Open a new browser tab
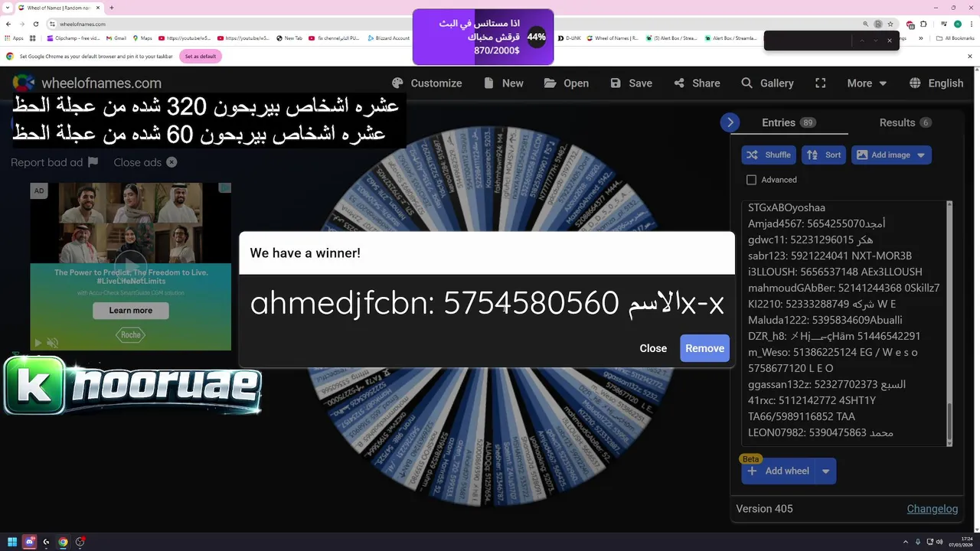Image resolution: width=980 pixels, height=551 pixels. [x=112, y=8]
